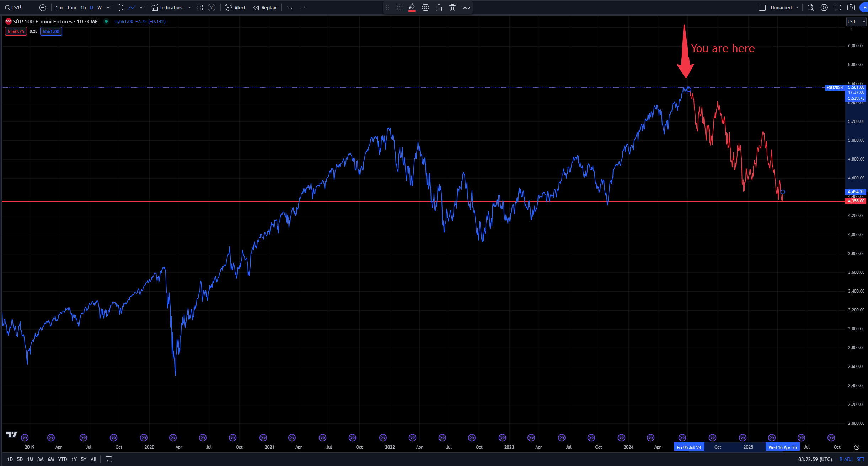868x466 pixels.
Task: Select the 1Y range tab
Action: coord(74,459)
